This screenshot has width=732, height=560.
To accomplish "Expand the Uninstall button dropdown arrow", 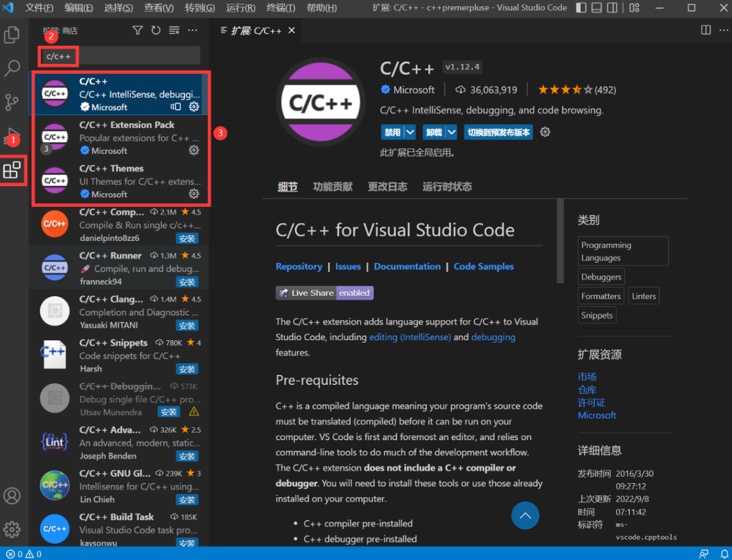I will click(x=451, y=132).
